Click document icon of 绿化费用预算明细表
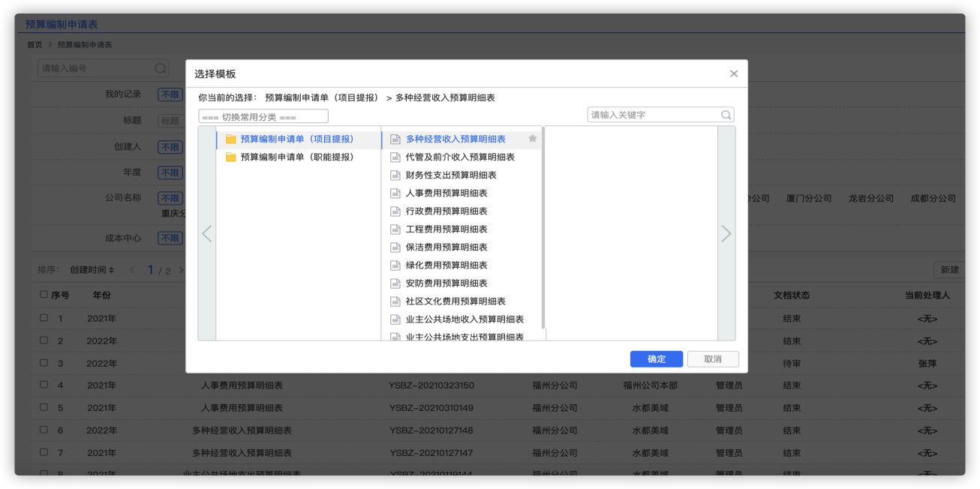This screenshot has height=489, width=980. pyautogui.click(x=395, y=265)
